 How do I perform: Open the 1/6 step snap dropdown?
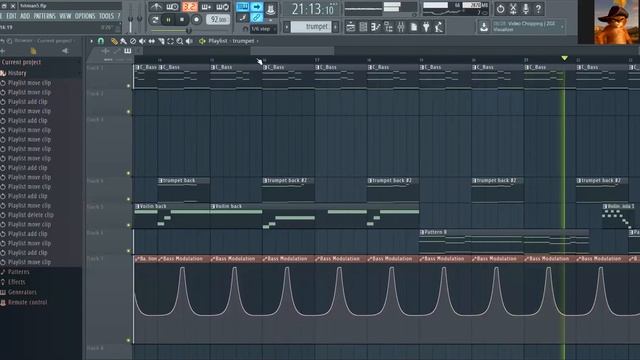263,29
